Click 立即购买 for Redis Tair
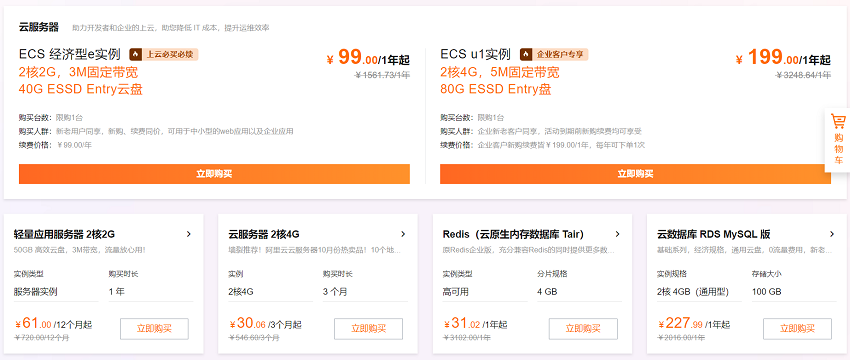Screen dimensions: 850x360 coord(583,329)
